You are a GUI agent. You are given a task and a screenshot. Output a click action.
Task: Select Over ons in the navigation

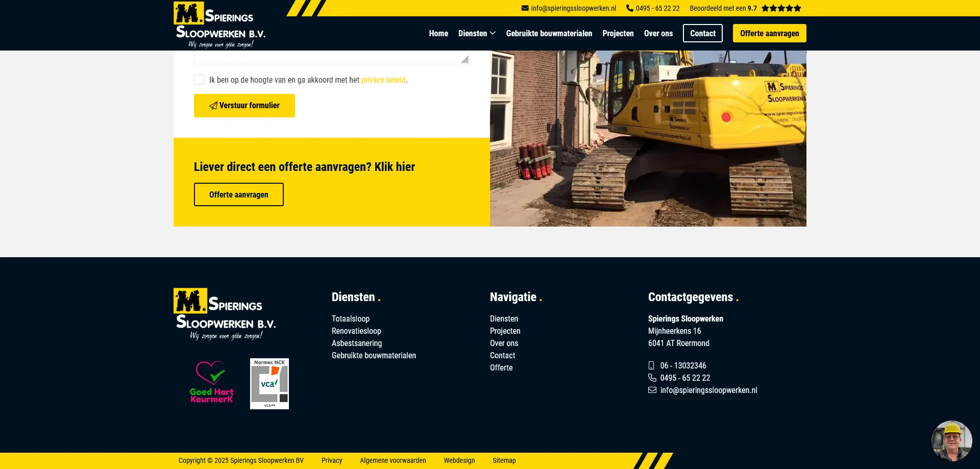tap(658, 33)
